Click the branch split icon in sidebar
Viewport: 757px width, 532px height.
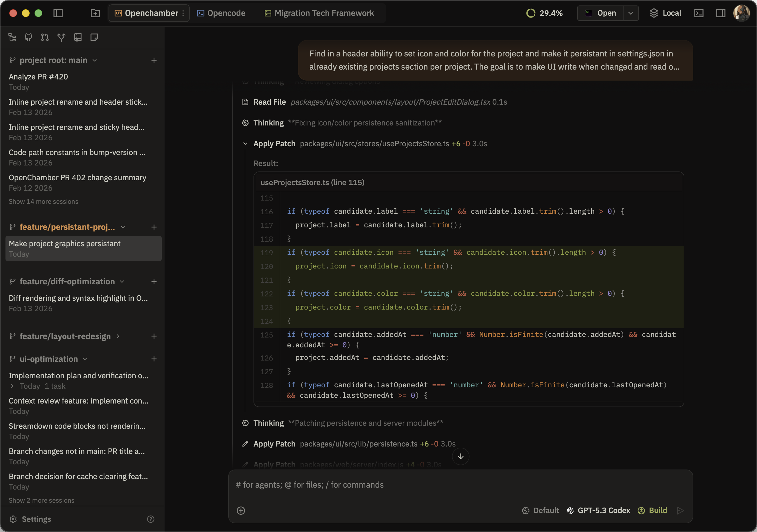pos(61,37)
